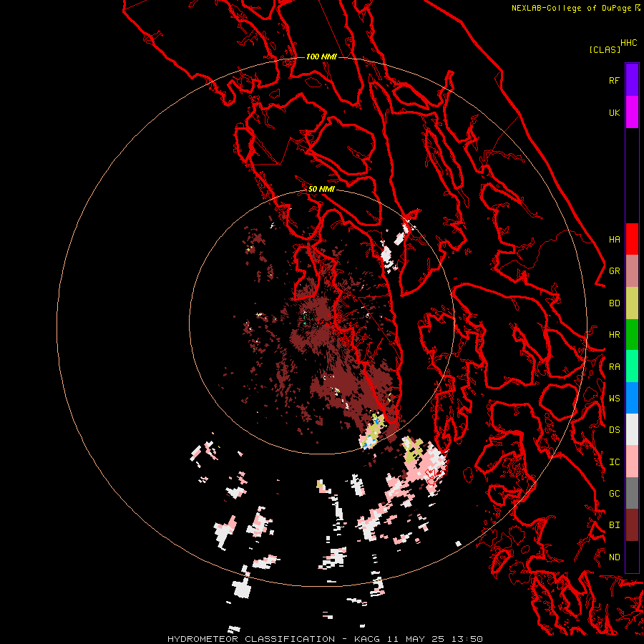Click the BD yellow legend swatch
This screenshot has height=644, width=644.
(632, 303)
